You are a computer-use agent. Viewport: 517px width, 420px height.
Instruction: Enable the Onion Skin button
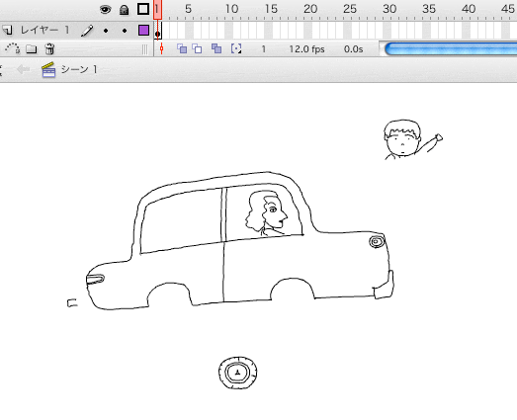coord(182,48)
